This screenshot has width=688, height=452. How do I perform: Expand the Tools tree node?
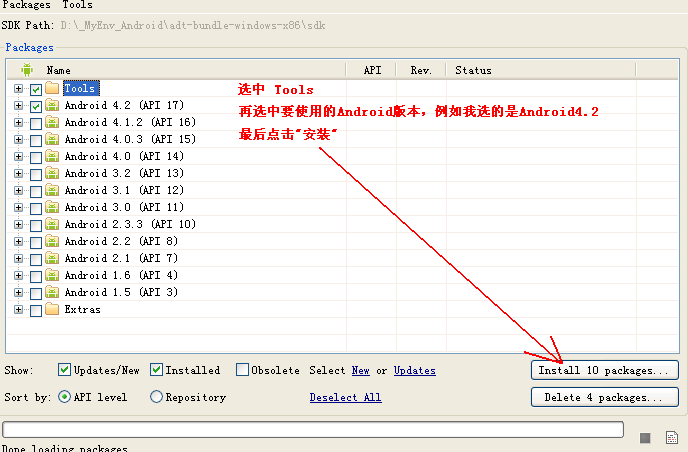point(18,89)
